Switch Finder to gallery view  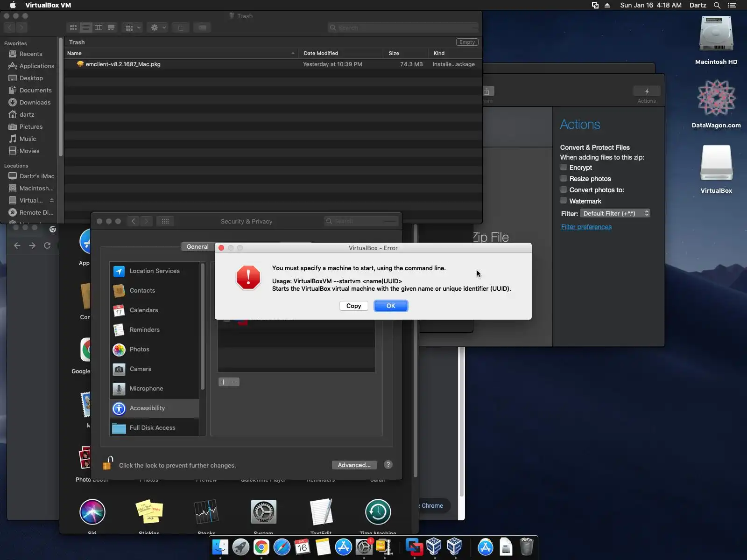pyautogui.click(x=111, y=28)
